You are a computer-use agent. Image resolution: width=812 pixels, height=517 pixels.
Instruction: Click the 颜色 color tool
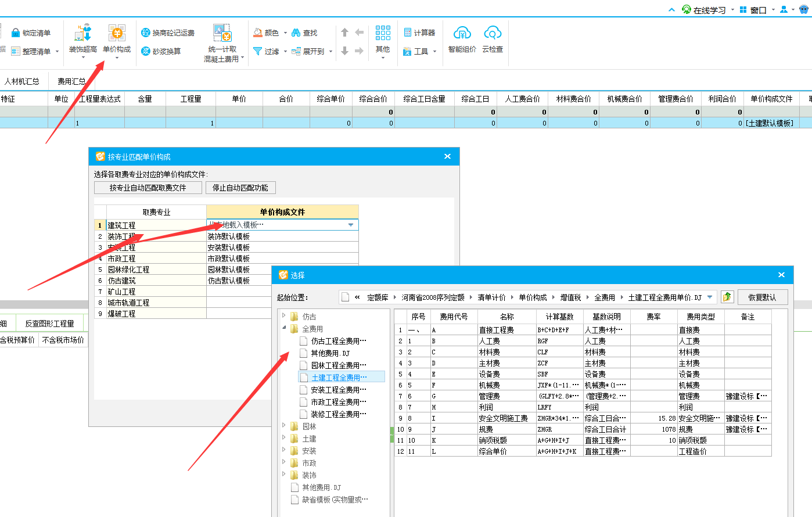tap(266, 33)
